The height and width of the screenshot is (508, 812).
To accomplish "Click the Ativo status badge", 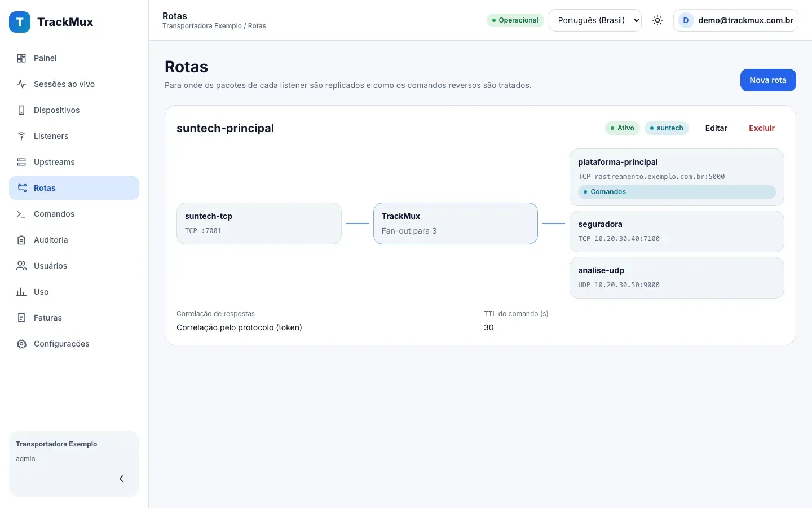I will [623, 128].
